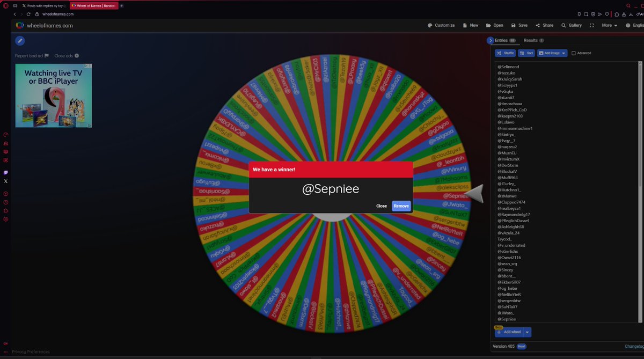Open Privacy Preferences link

(x=31, y=352)
